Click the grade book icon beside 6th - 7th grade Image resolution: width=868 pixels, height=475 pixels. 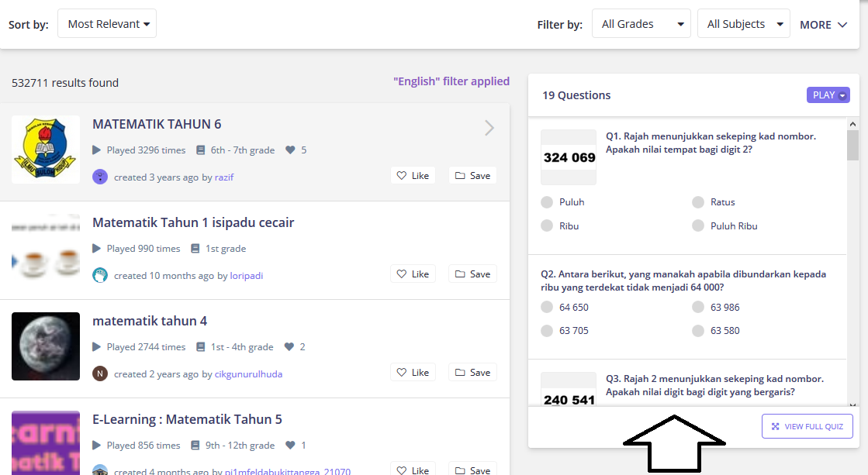click(x=200, y=150)
